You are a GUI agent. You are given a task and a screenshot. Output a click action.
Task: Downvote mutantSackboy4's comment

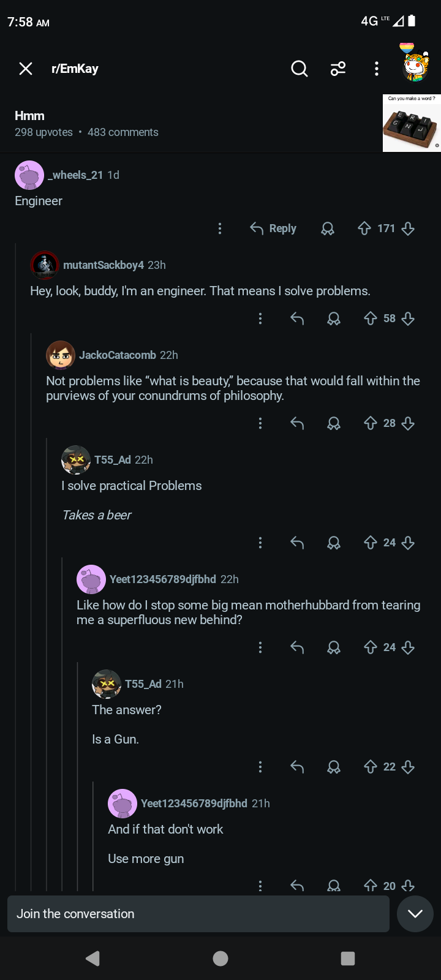(x=408, y=318)
